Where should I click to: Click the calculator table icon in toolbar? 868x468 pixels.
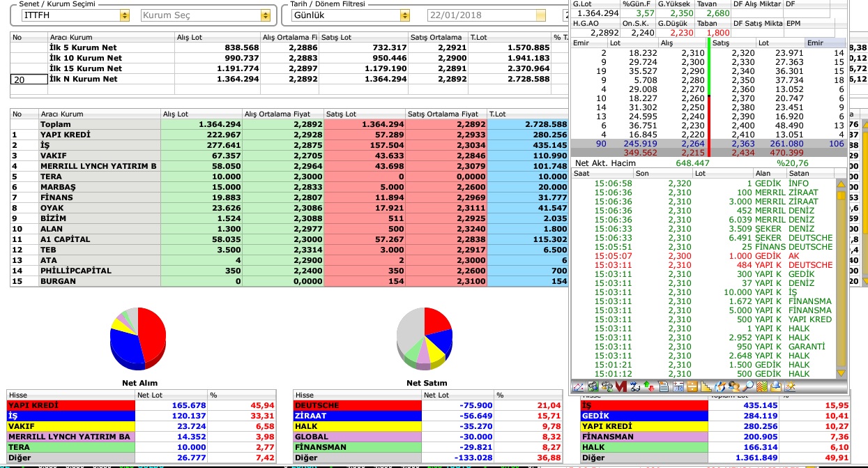point(678,386)
